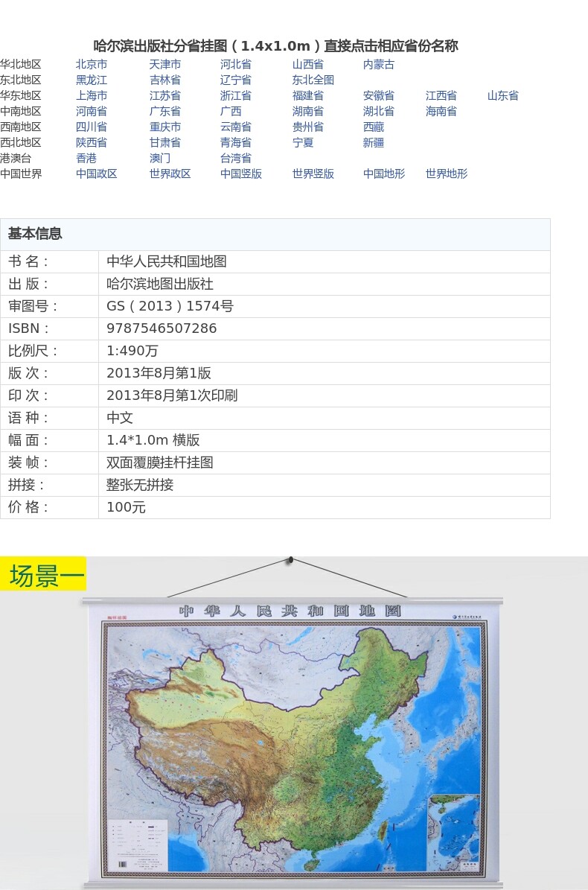
Task: Open the 陕西省 map link
Action: click(92, 142)
